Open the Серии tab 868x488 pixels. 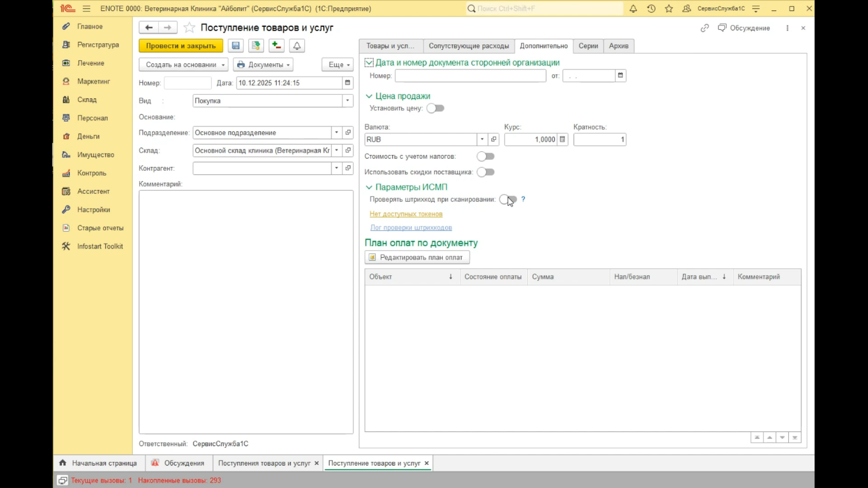(x=588, y=46)
